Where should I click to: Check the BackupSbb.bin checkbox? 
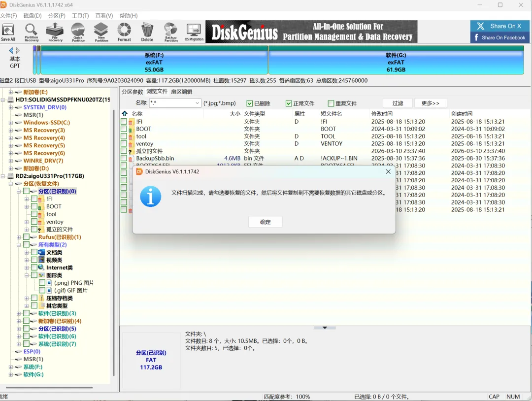click(x=124, y=159)
